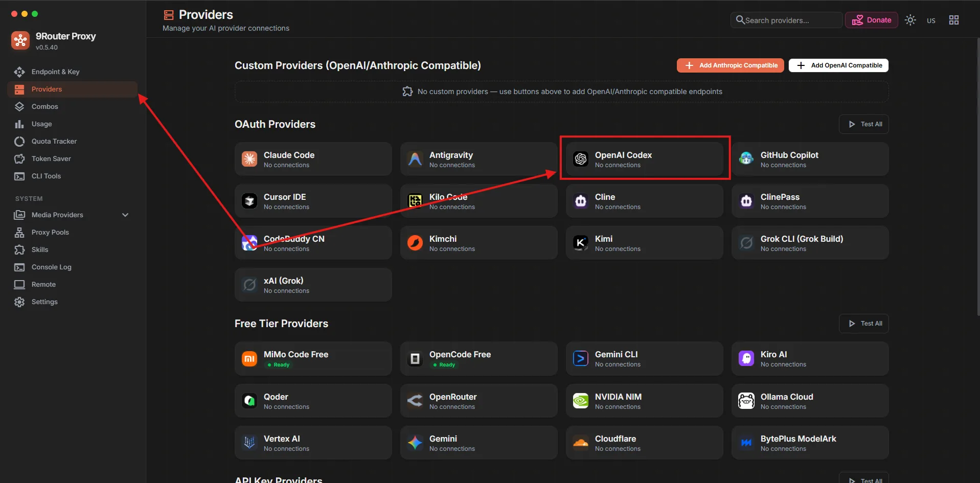
Task: Open CLI Tools in the sidebar
Action: (x=73, y=176)
